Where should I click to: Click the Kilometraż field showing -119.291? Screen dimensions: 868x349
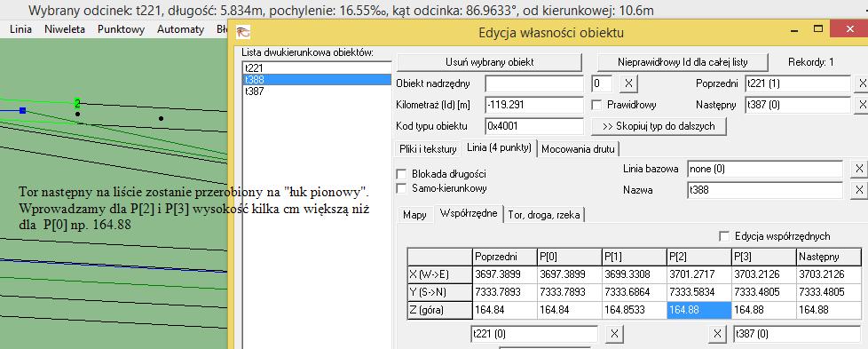point(535,105)
